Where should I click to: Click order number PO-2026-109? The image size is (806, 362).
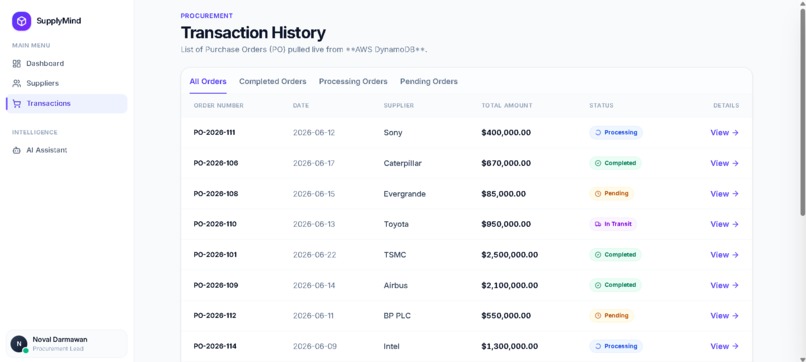[x=216, y=285]
